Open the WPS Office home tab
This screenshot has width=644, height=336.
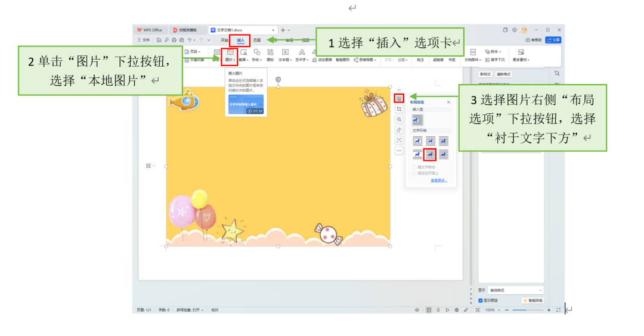click(150, 30)
